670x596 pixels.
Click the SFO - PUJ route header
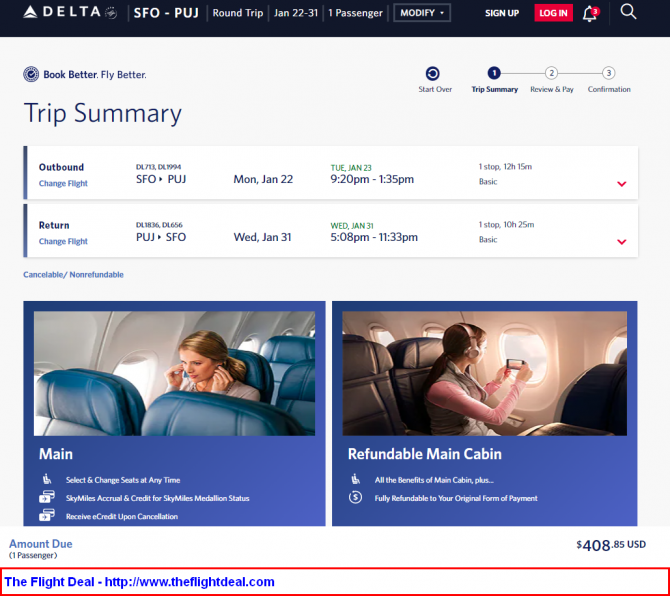click(166, 13)
